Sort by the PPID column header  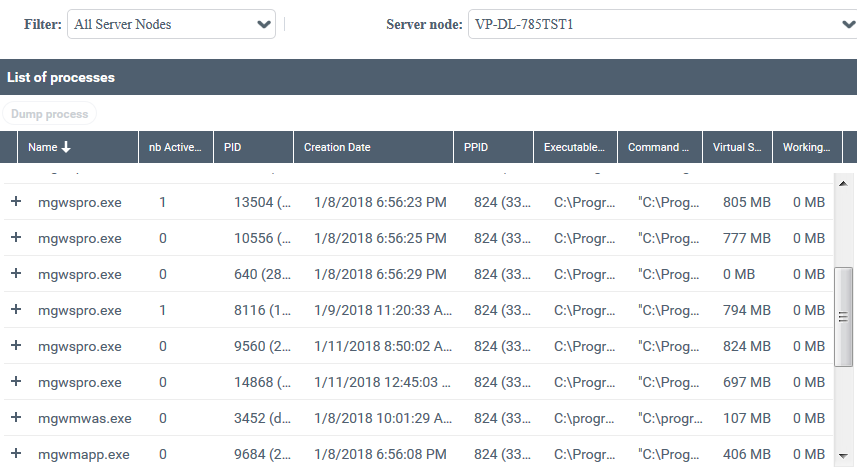point(476,147)
